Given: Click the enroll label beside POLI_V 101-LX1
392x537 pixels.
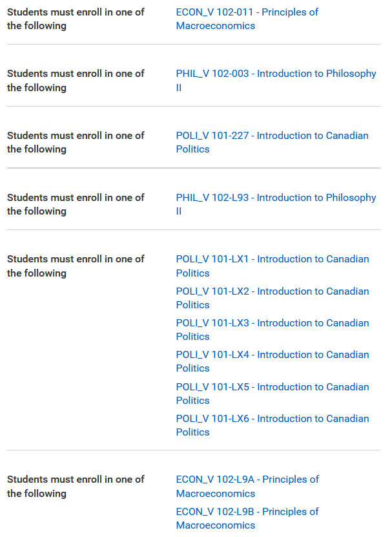Looking at the screenshot, I should tap(76, 266).
